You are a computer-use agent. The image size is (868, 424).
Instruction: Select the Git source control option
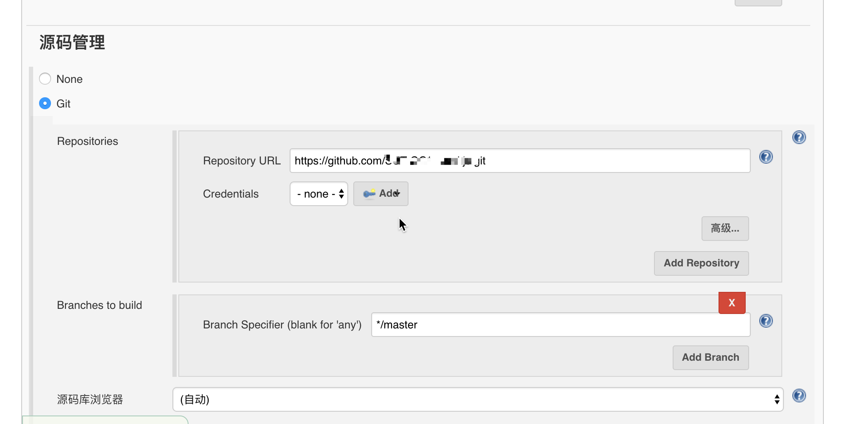click(45, 104)
